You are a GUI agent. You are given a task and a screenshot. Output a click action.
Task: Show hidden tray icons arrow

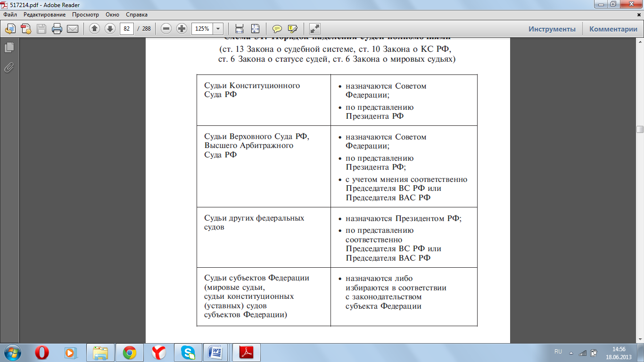click(x=571, y=353)
